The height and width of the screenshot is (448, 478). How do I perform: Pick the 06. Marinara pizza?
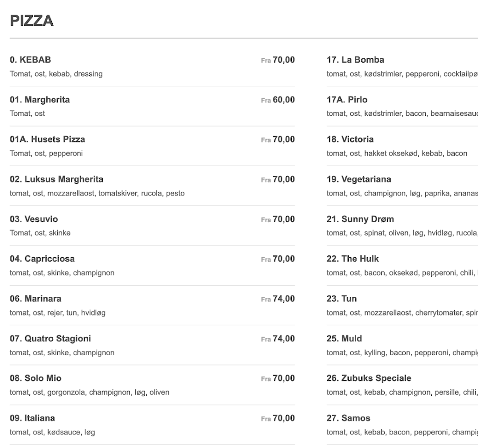35,299
